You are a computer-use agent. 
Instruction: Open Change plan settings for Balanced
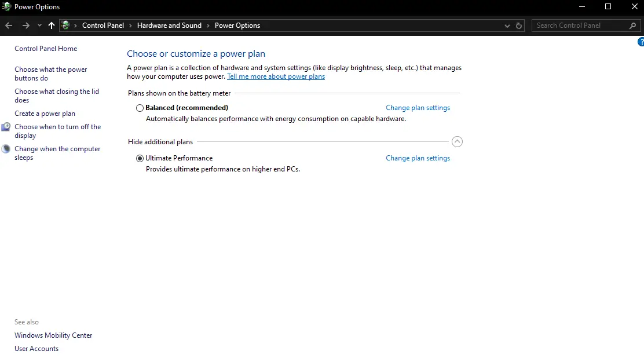pos(418,108)
